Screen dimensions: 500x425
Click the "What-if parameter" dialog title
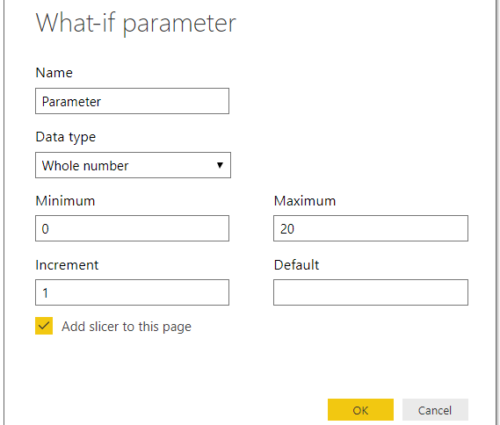click(x=136, y=24)
